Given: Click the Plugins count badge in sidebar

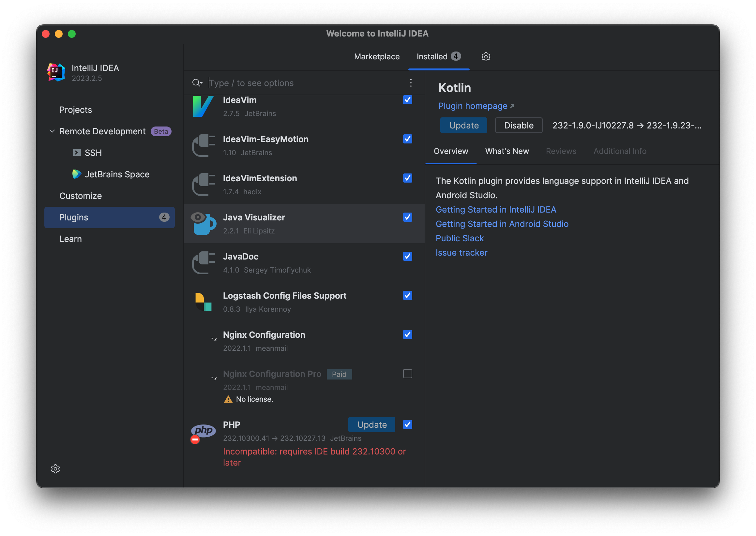Looking at the screenshot, I should tap(164, 217).
